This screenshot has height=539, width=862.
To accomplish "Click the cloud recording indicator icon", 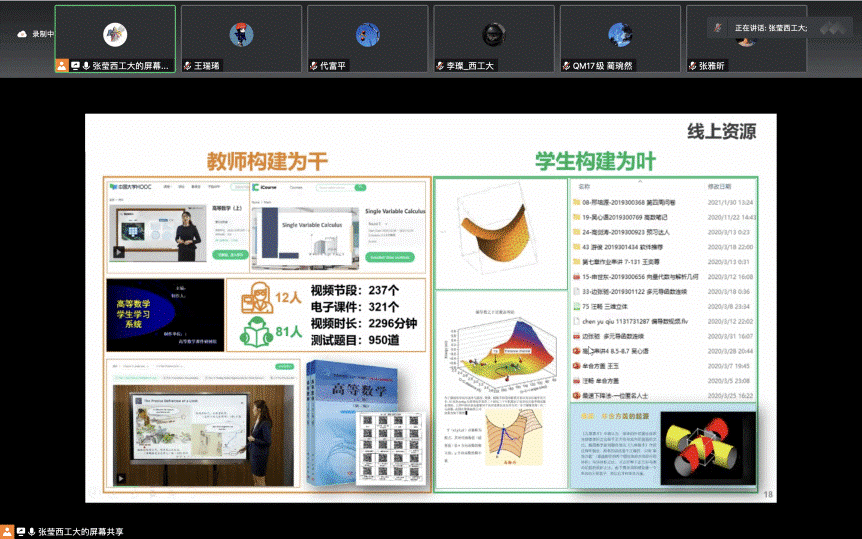I will tap(22, 34).
